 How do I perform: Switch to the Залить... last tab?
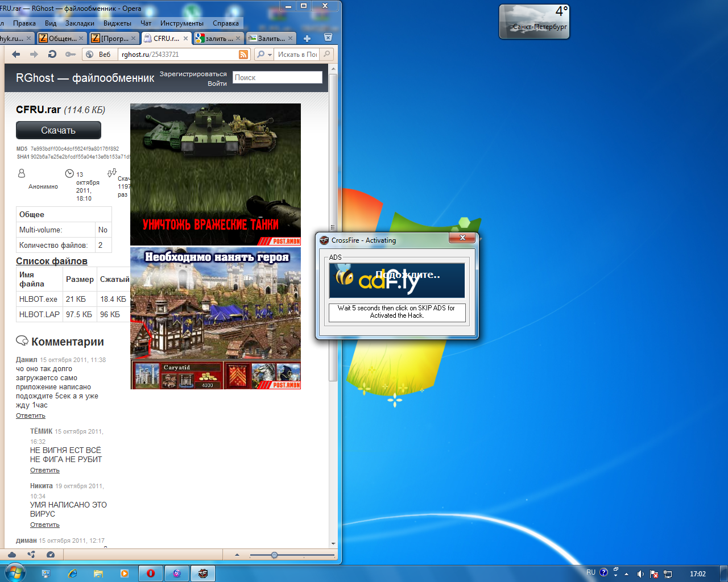[271, 38]
